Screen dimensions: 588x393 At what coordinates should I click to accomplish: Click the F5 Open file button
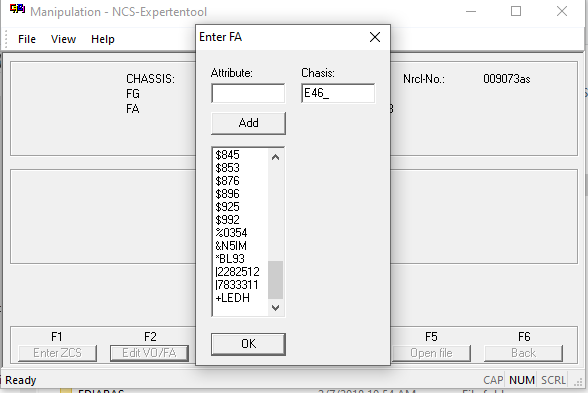(x=431, y=353)
